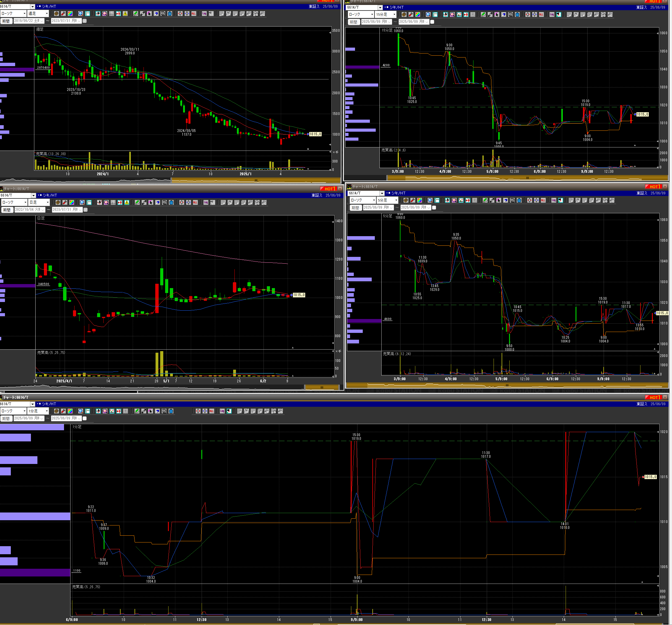Click 売買高 (13,26,39) volume label in weekly chart
The height and width of the screenshot is (625, 672).
tap(51, 154)
